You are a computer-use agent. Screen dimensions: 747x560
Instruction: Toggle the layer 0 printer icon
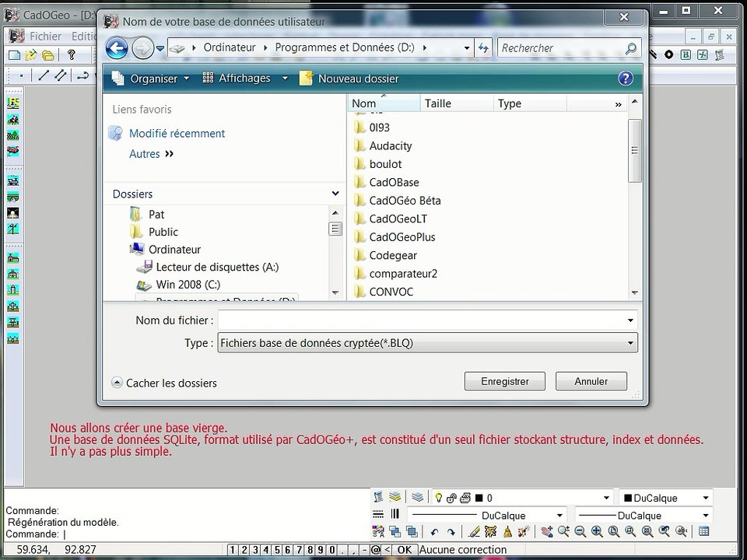coord(465,498)
